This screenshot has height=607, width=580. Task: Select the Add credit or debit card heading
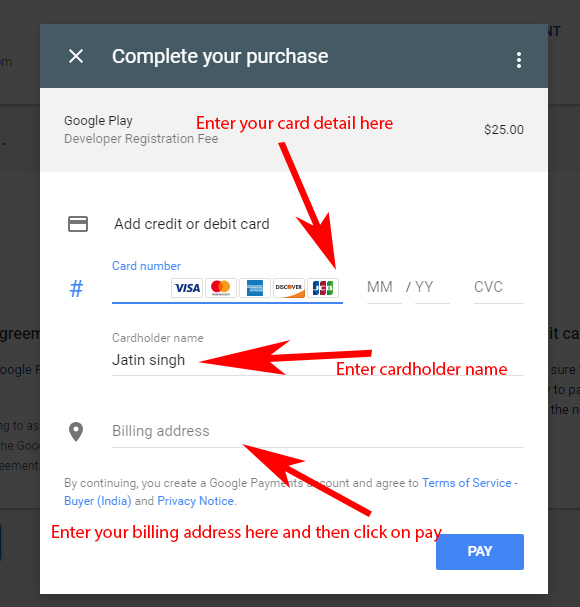click(x=192, y=224)
